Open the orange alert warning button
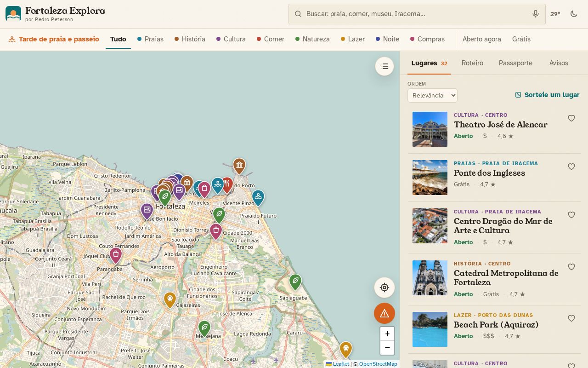 coord(384,313)
